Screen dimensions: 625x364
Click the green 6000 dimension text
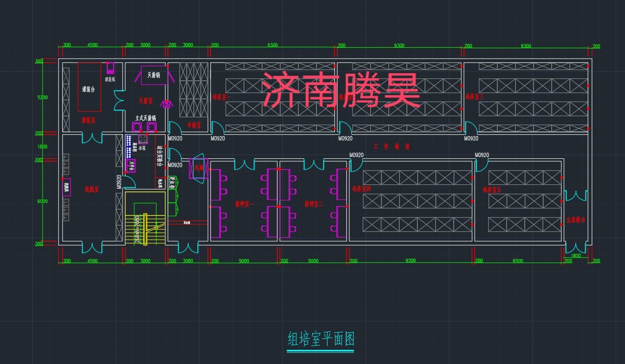[43, 201]
